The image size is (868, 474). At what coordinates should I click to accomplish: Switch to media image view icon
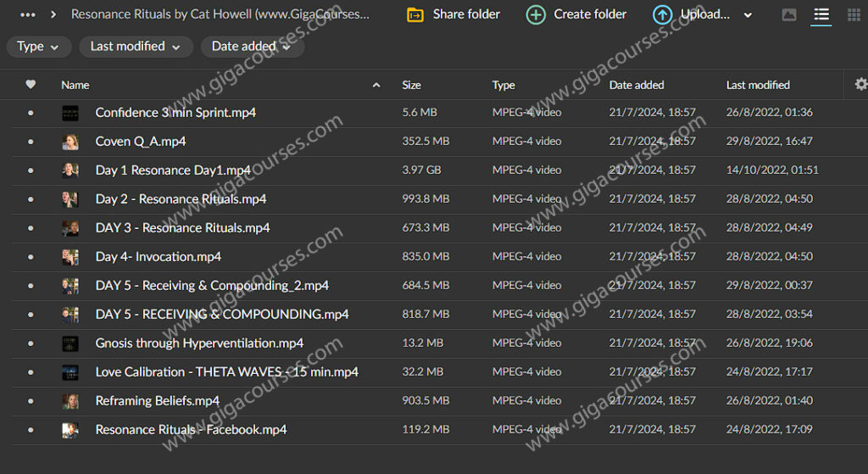point(789,14)
